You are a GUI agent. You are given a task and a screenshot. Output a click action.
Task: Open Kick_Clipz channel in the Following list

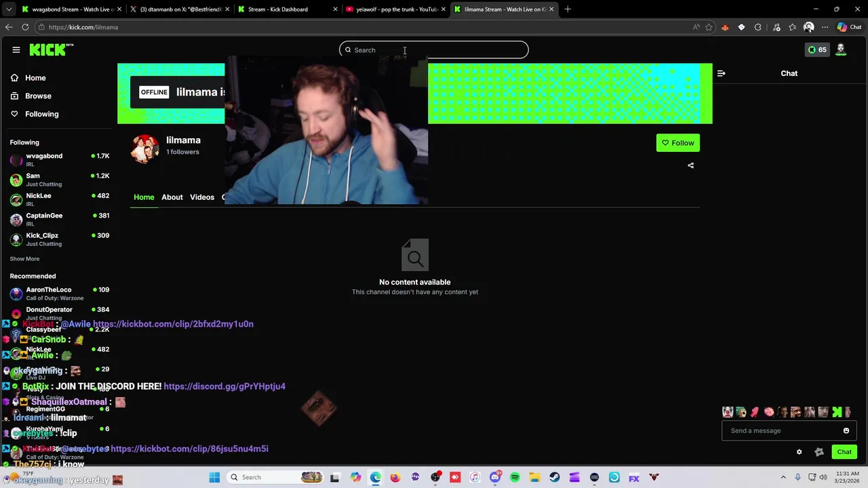coord(60,239)
